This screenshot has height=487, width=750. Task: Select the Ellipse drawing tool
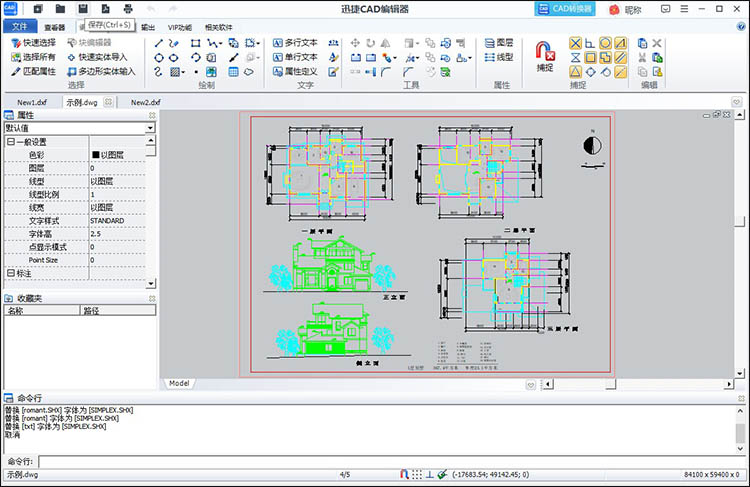tap(174, 58)
